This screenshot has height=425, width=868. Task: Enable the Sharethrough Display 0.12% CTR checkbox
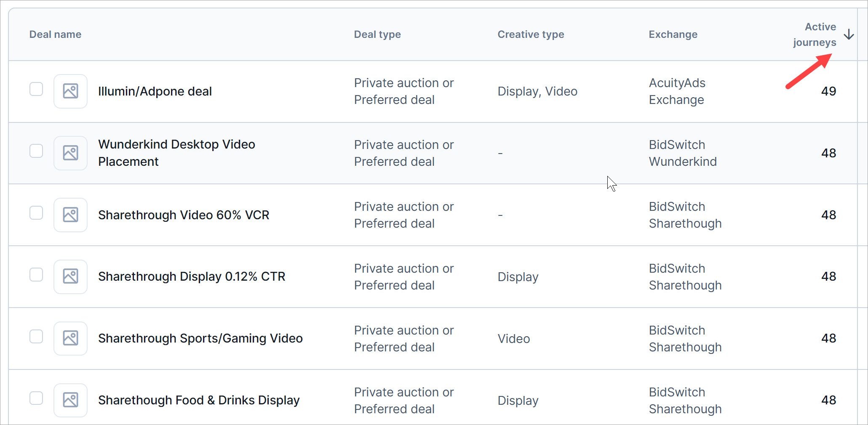tap(36, 275)
